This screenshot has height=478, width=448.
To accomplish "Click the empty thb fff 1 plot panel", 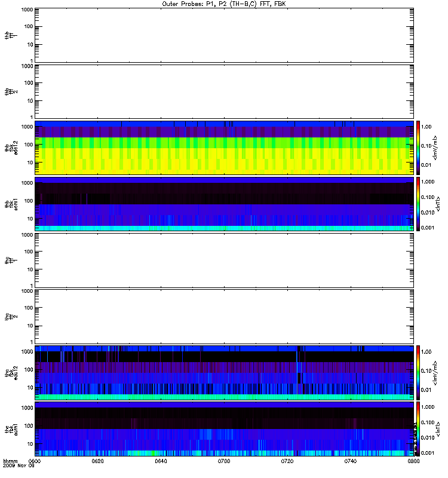I will tap(225, 35).
